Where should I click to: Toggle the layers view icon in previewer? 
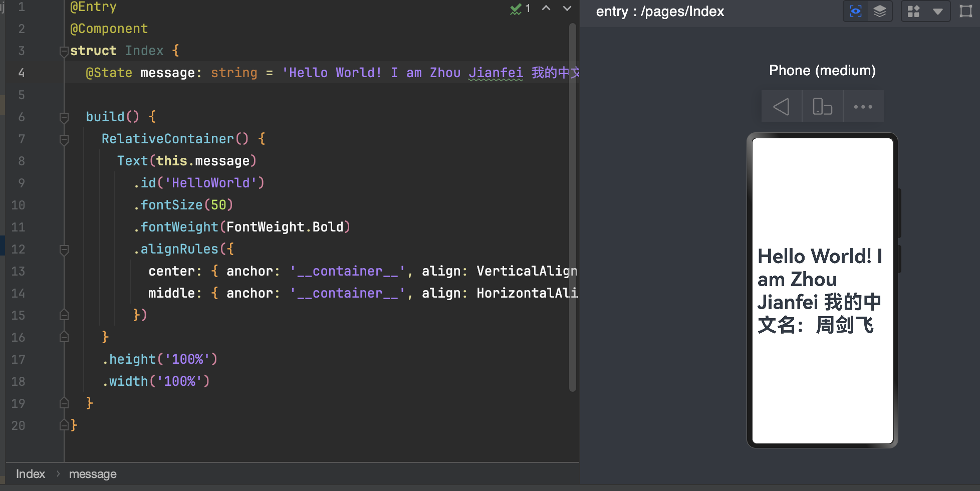[880, 11]
